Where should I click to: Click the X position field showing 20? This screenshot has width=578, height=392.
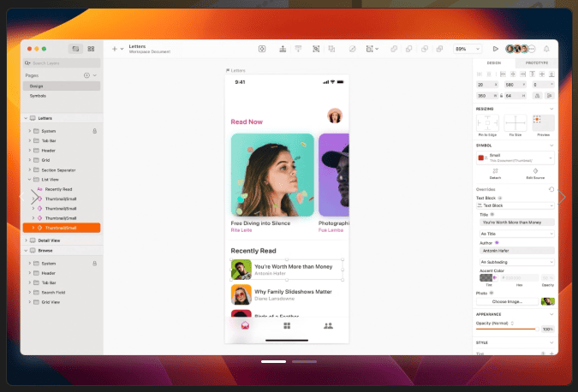pos(487,85)
